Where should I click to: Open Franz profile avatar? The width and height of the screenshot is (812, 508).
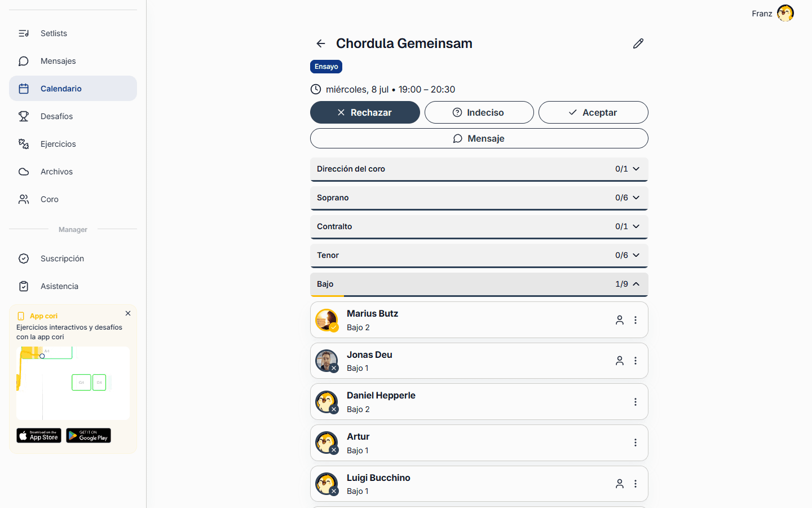[785, 13]
